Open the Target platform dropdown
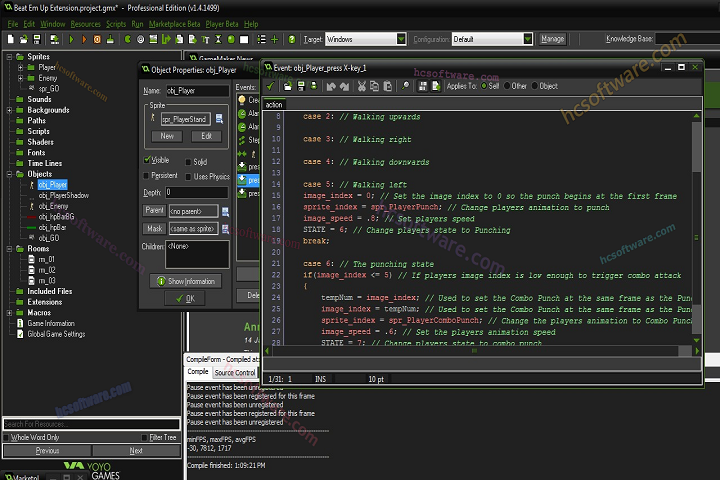720x480 pixels. pos(401,39)
